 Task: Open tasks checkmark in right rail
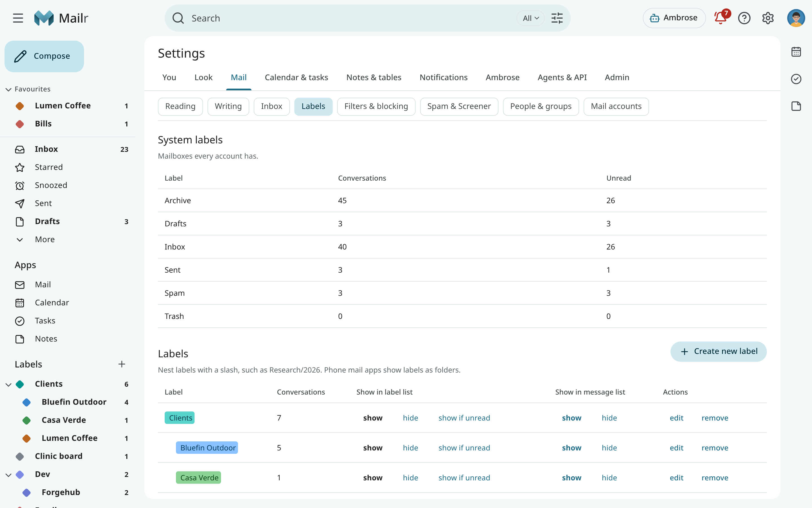[x=796, y=79]
